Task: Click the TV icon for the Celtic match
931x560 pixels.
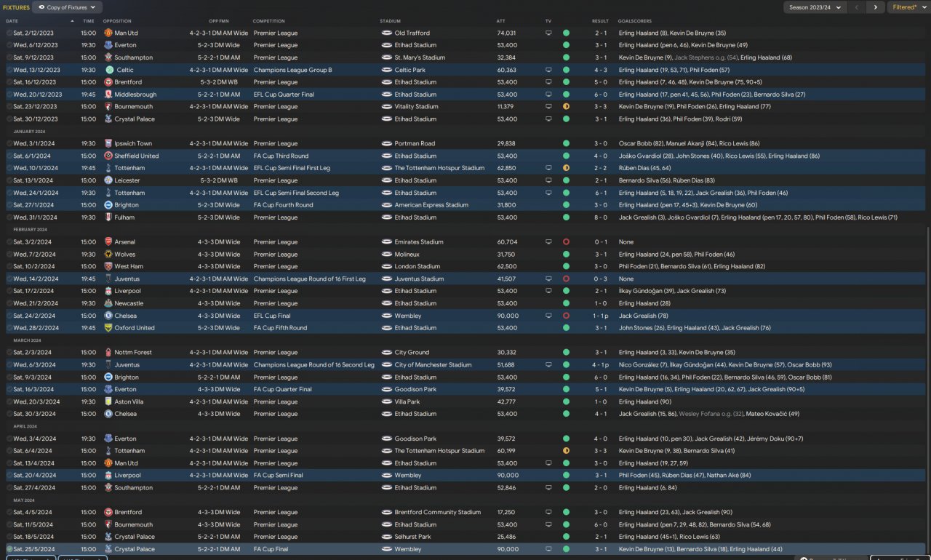Action: point(548,70)
